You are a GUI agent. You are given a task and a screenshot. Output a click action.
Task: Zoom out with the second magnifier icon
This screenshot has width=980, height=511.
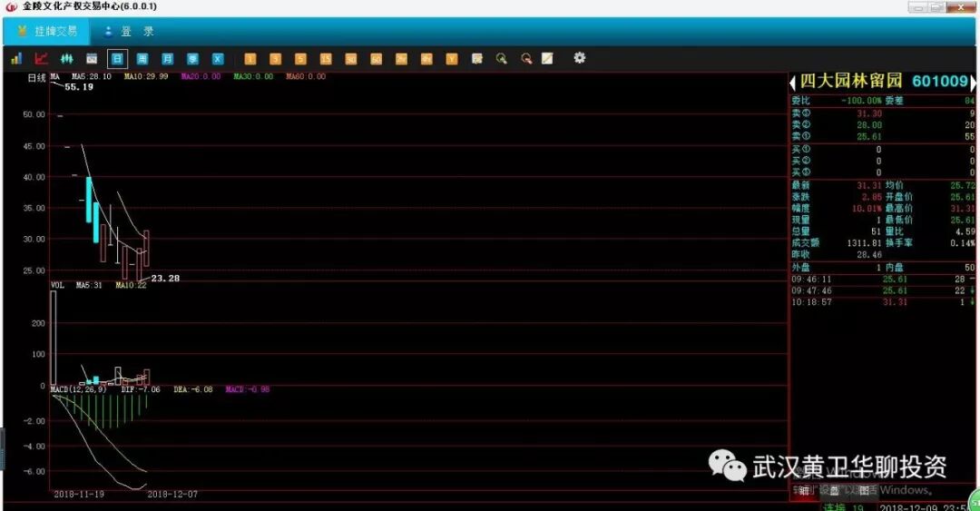pyautogui.click(x=526, y=59)
